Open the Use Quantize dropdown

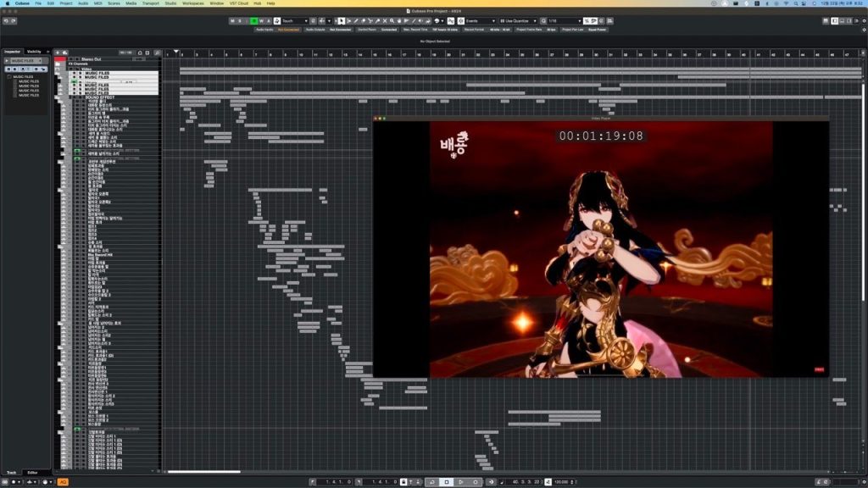[518, 21]
